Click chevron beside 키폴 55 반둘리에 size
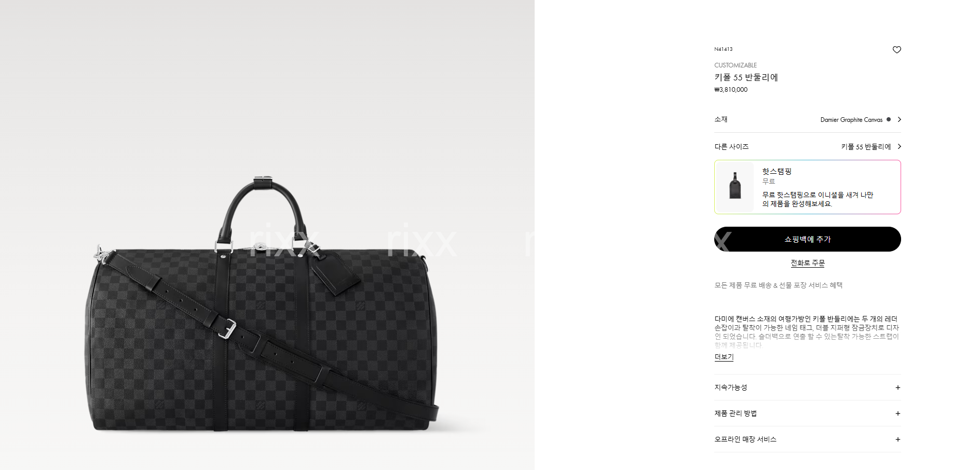The height and width of the screenshot is (470, 980). pyautogui.click(x=899, y=146)
